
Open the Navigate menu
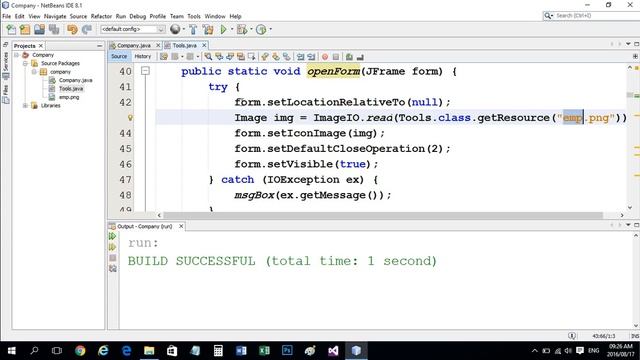(x=55, y=16)
